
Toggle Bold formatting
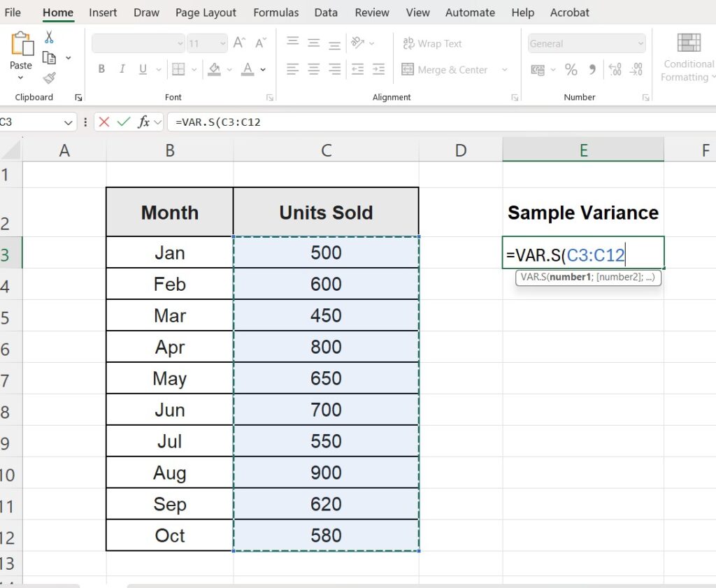click(x=102, y=69)
